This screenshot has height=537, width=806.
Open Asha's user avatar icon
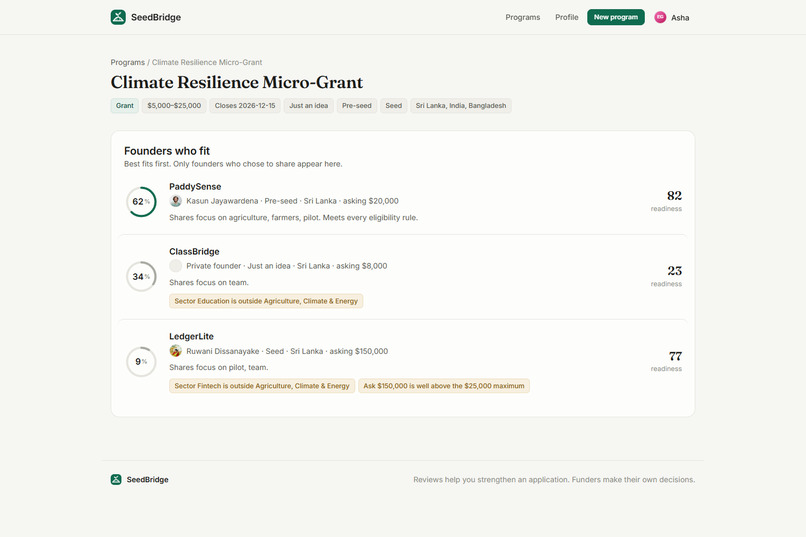(660, 17)
